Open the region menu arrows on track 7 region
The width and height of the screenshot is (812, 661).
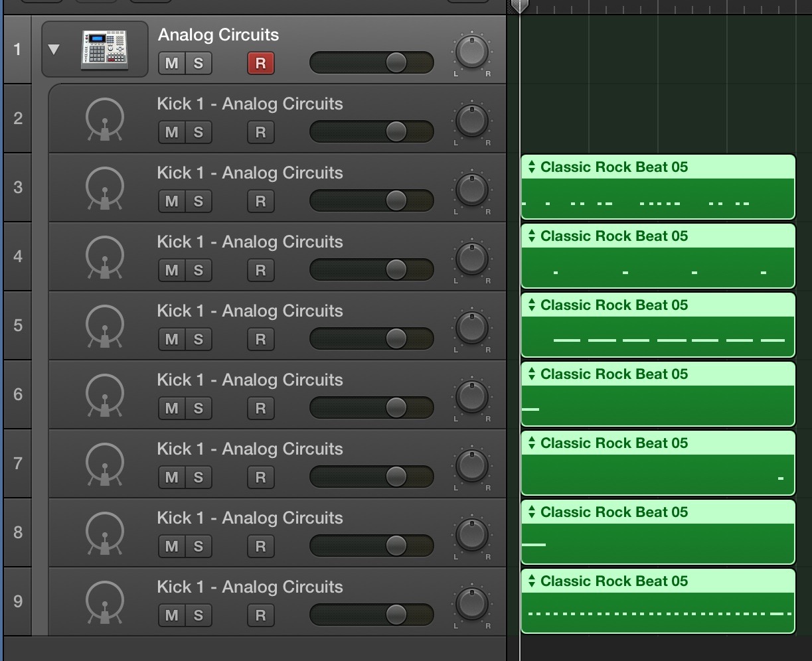coord(531,443)
